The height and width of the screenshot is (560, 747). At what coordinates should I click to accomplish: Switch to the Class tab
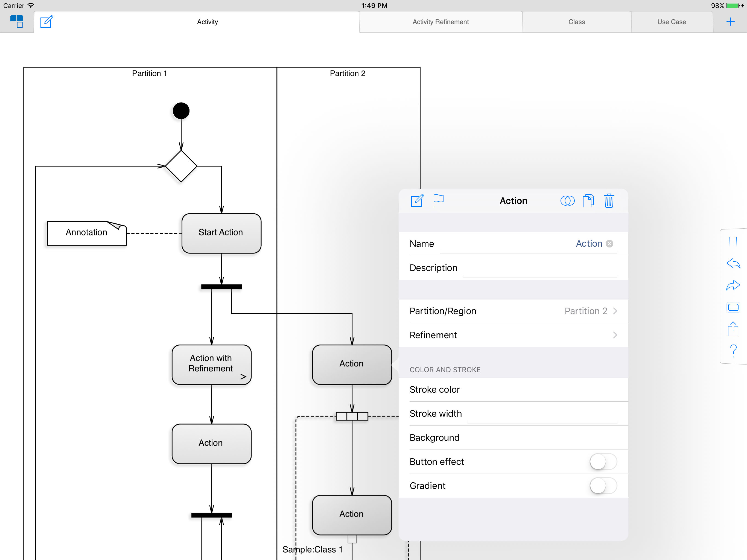pyautogui.click(x=576, y=22)
